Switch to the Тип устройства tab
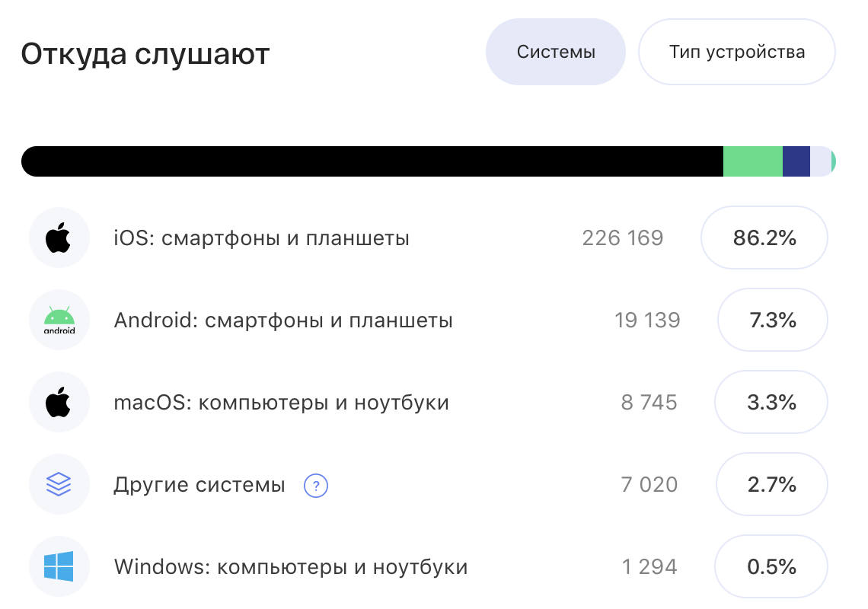Screen dimensions: 868x609 pos(737,52)
